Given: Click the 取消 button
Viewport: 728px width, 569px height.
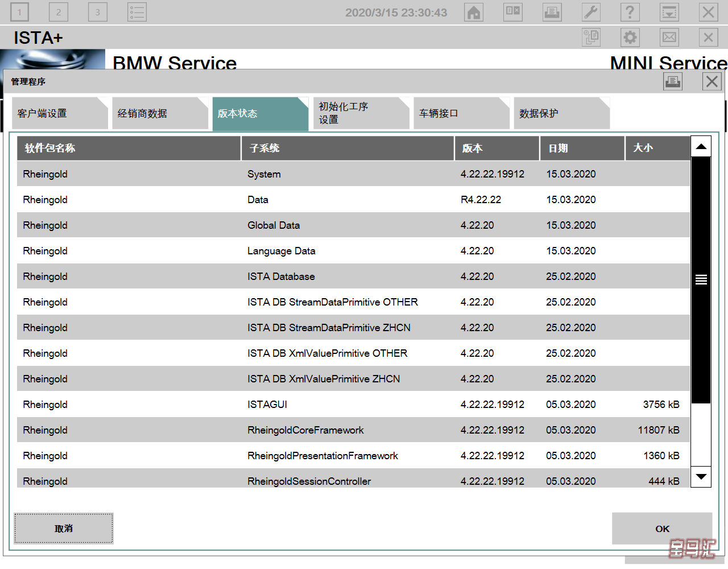Looking at the screenshot, I should pyautogui.click(x=64, y=529).
